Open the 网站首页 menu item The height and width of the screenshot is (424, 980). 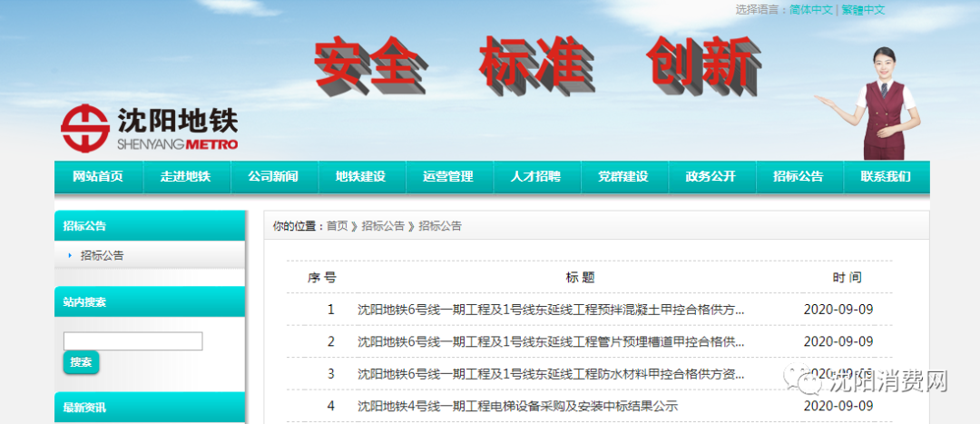(98, 177)
